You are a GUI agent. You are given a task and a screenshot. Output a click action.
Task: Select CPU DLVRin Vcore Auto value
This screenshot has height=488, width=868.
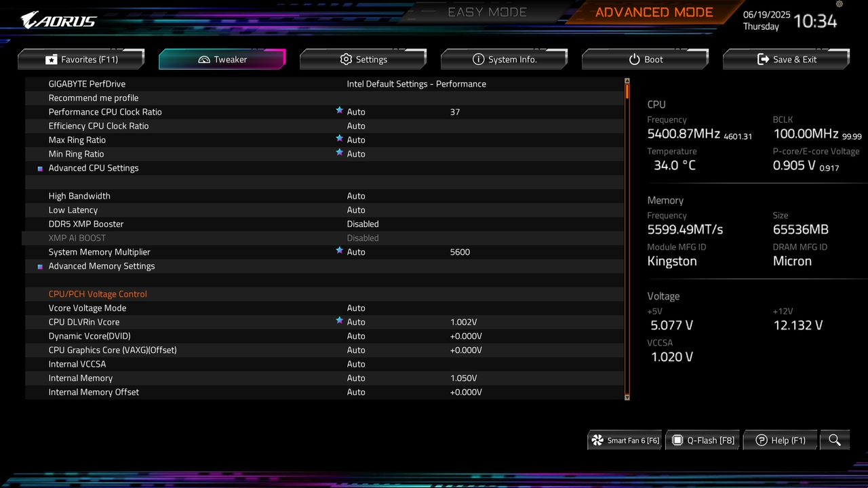pyautogui.click(x=356, y=322)
